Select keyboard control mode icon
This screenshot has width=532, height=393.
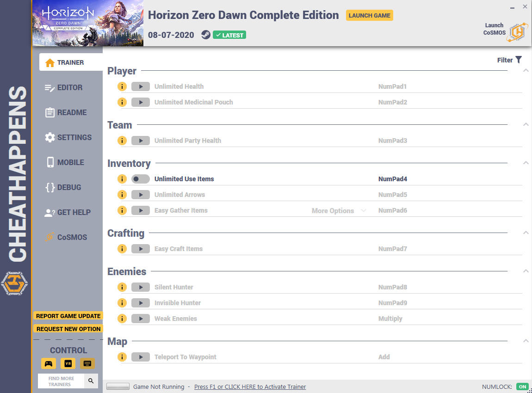[87, 363]
